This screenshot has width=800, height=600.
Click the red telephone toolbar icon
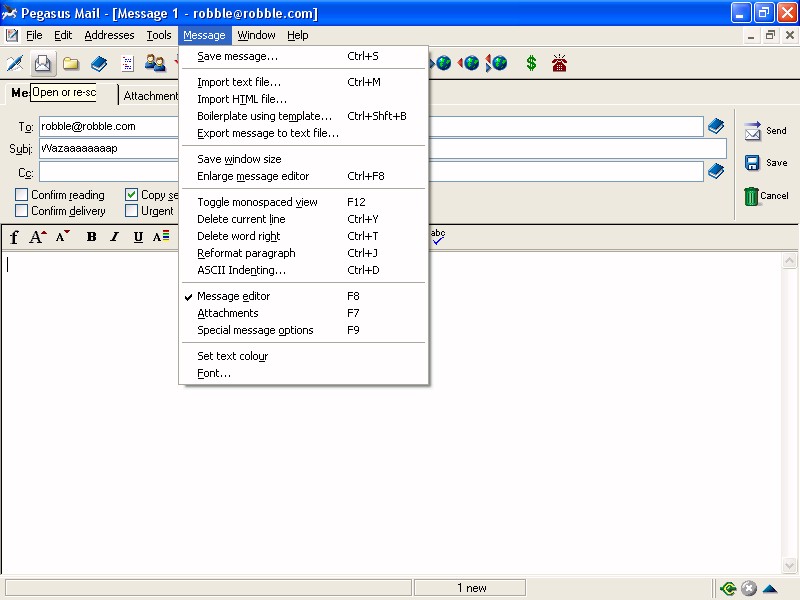click(559, 63)
